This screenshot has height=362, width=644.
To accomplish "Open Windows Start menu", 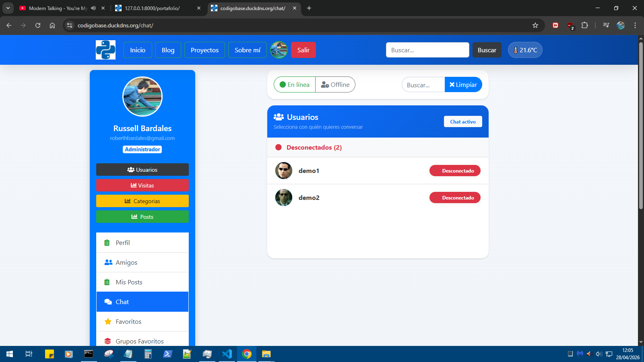I will (x=10, y=354).
